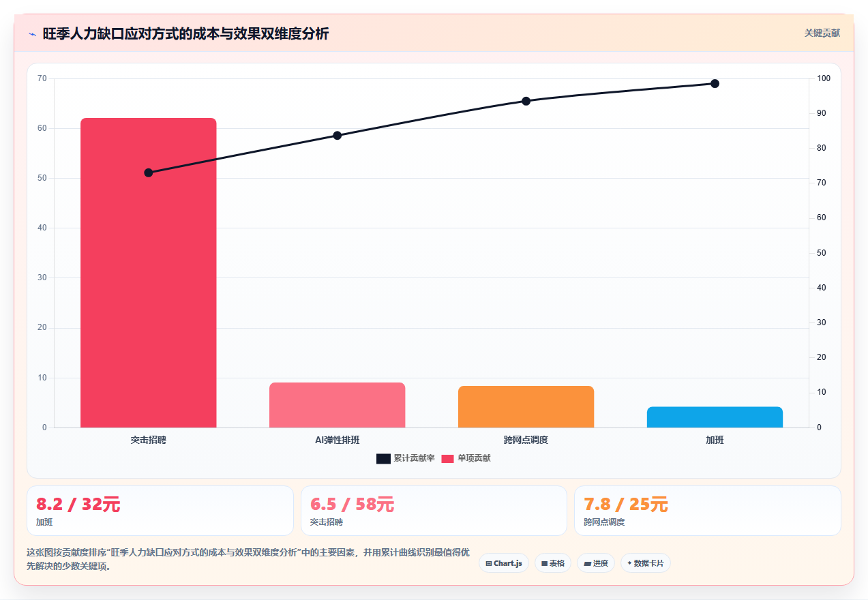868x600 pixels.
Task: Click the star icon in 数据卡片 tag
Action: coord(629,563)
